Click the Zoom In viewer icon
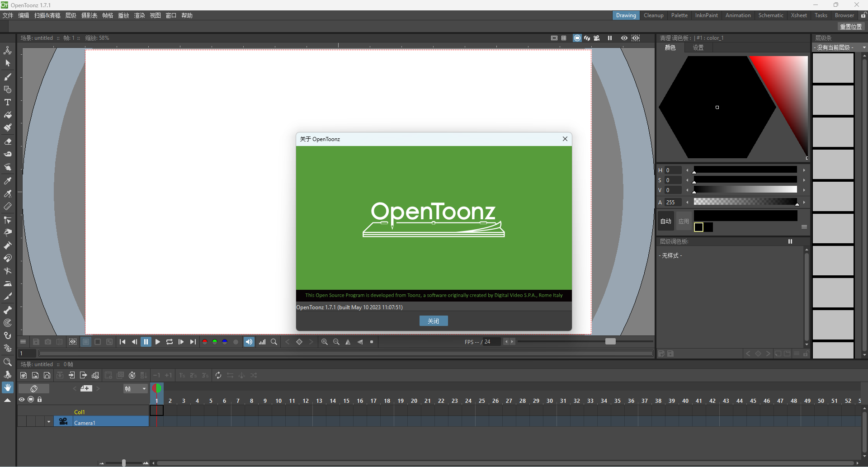The image size is (868, 467). pyautogui.click(x=325, y=342)
